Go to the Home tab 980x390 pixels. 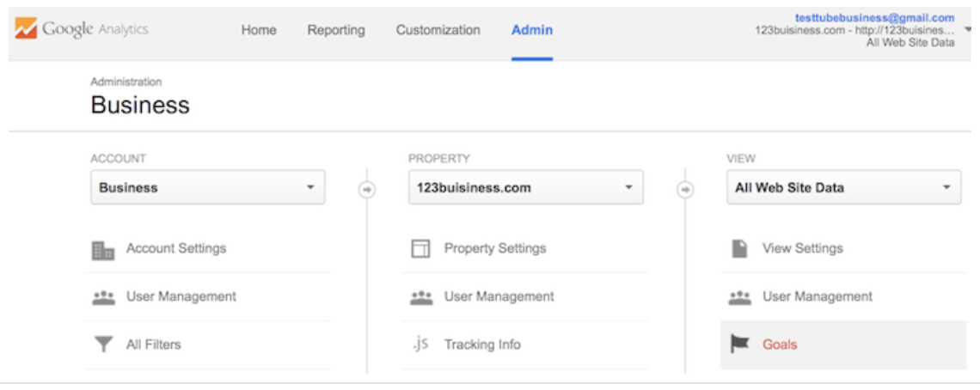[x=259, y=30]
